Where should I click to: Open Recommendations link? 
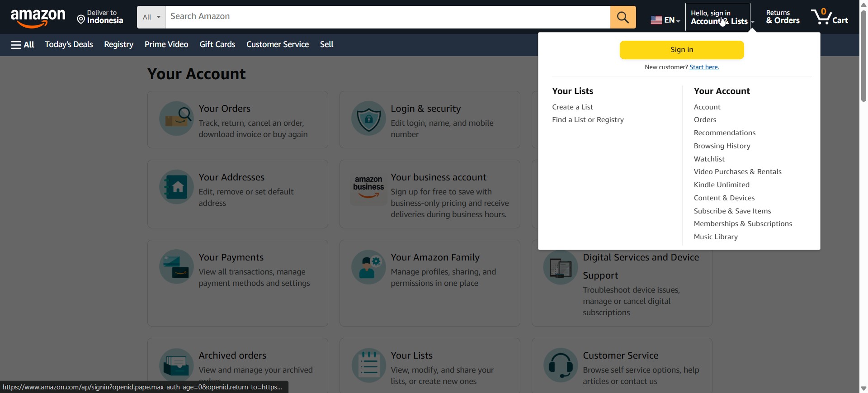(x=725, y=133)
